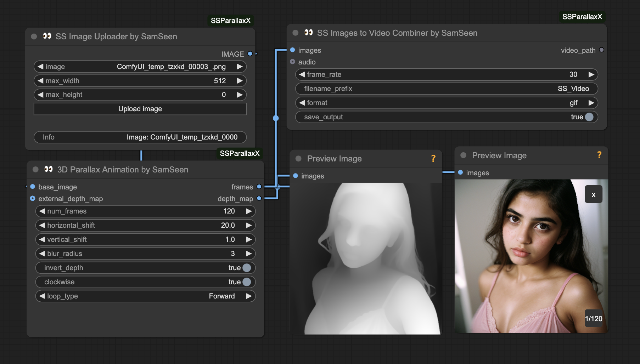Decrease frame_rate with left arrow
Screen dimensions: 640x364
tap(302, 74)
